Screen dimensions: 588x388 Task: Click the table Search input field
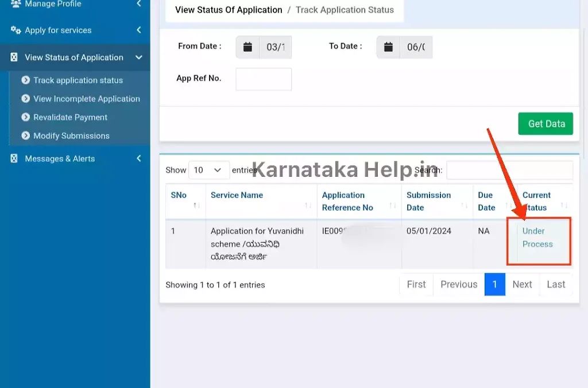pyautogui.click(x=510, y=170)
